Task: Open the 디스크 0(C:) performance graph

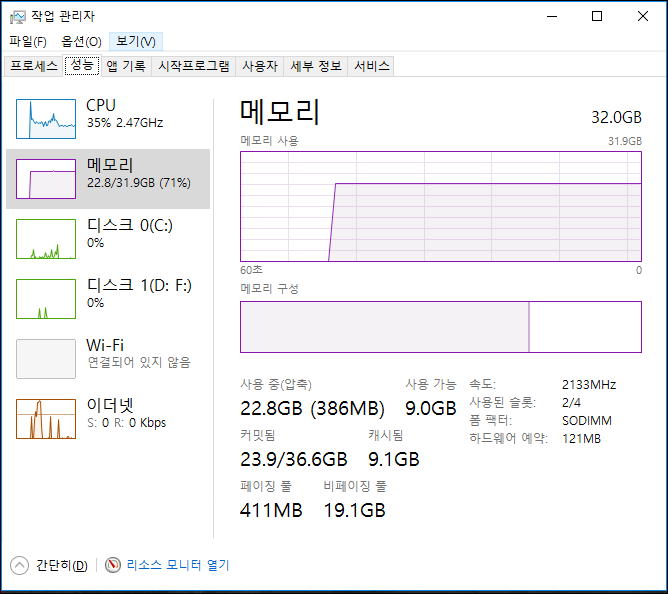Action: tap(46, 239)
